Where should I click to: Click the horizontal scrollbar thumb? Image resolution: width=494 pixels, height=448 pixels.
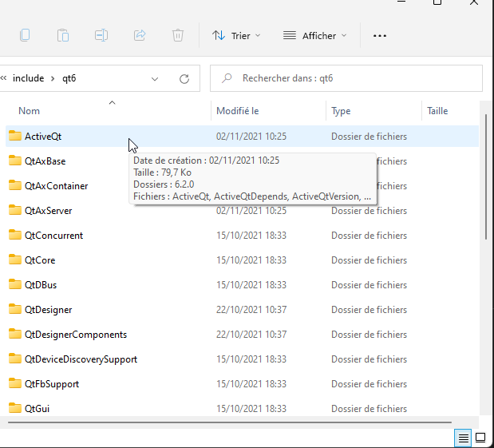pyautogui.click(x=230, y=422)
